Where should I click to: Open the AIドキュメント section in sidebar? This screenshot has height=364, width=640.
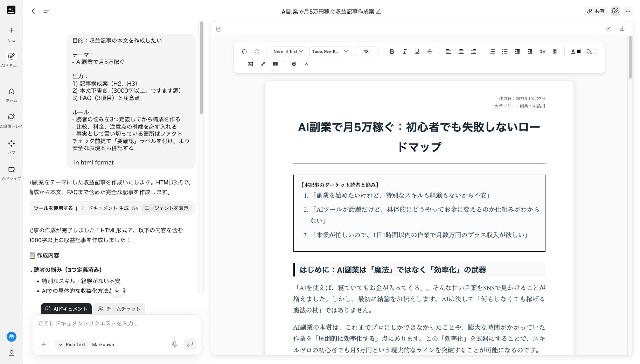(x=12, y=59)
